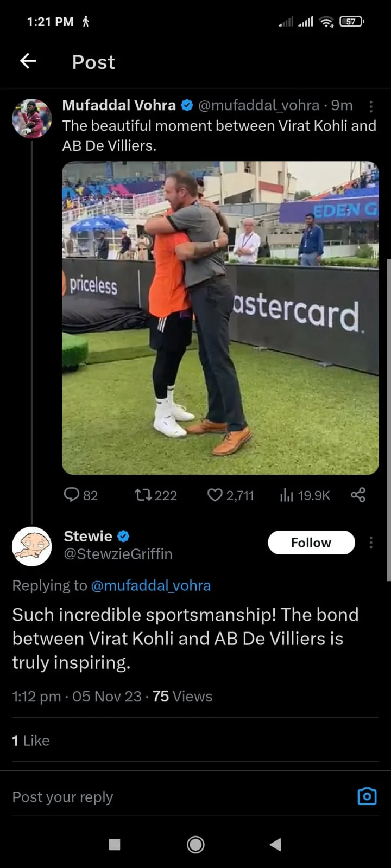Tap the back arrow beside Post
This screenshot has width=391, height=868.
(x=28, y=61)
